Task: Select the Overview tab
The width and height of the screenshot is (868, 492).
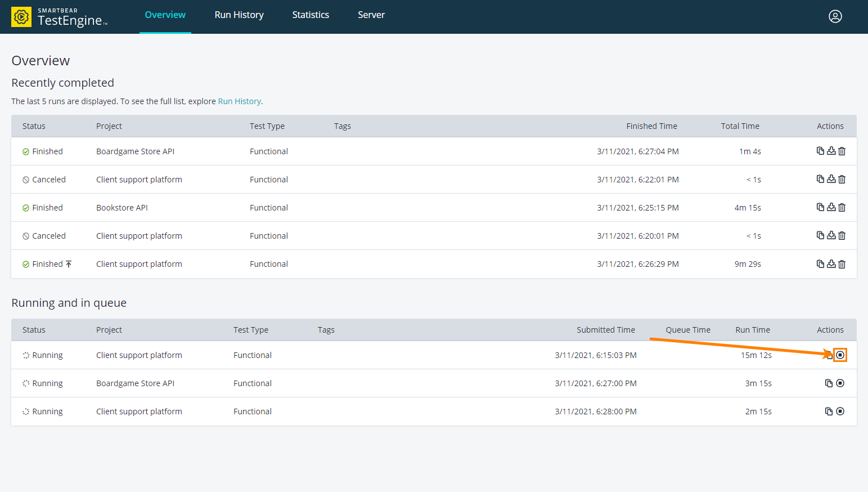Action: [165, 15]
